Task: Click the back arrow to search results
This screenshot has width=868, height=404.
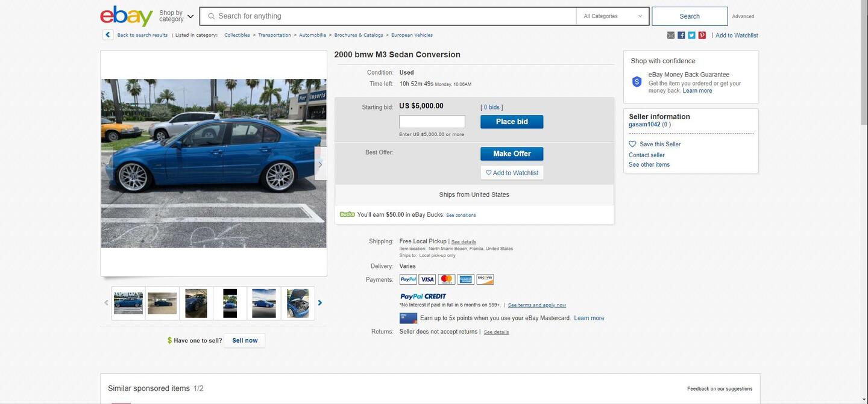Action: point(108,35)
